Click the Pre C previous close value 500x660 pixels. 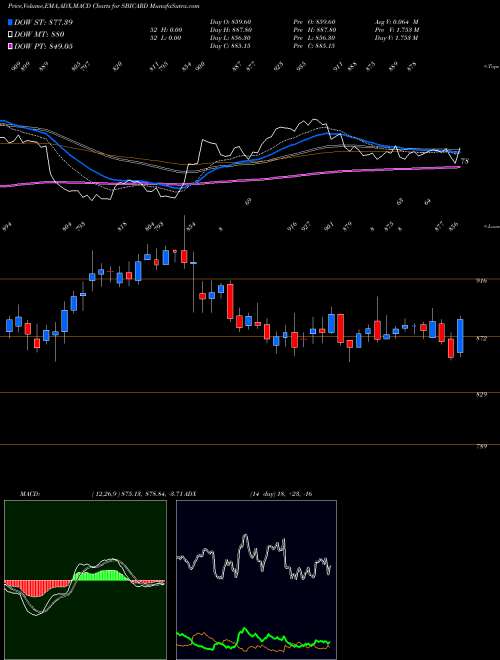tap(314, 46)
